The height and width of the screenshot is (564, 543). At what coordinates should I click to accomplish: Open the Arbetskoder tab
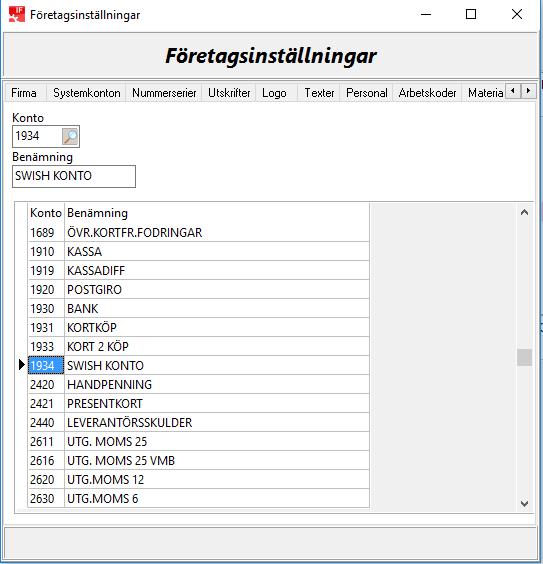click(x=427, y=93)
